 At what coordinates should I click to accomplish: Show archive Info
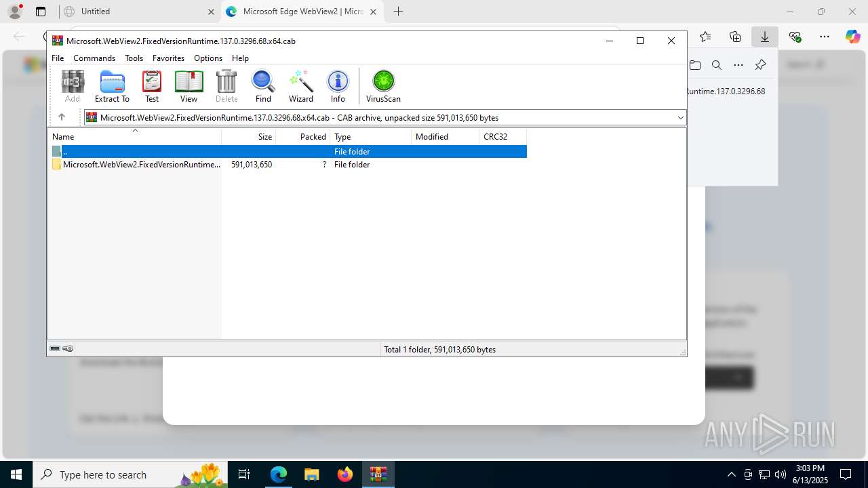[338, 86]
